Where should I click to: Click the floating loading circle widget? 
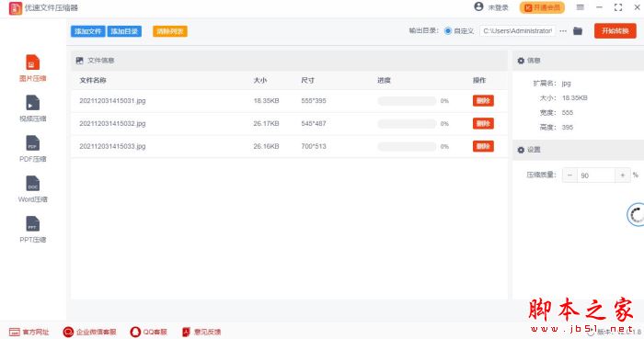click(x=636, y=214)
